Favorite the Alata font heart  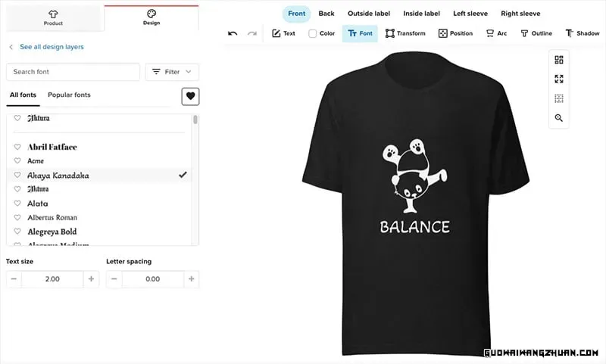click(17, 204)
